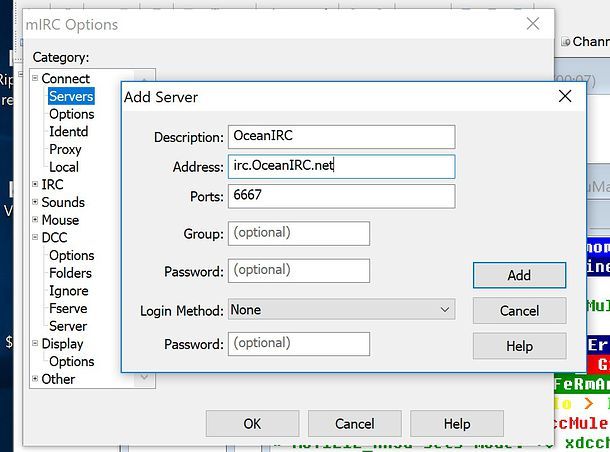Image resolution: width=610 pixels, height=452 pixels.
Task: Select Folders in the category tree
Action: 70,273
